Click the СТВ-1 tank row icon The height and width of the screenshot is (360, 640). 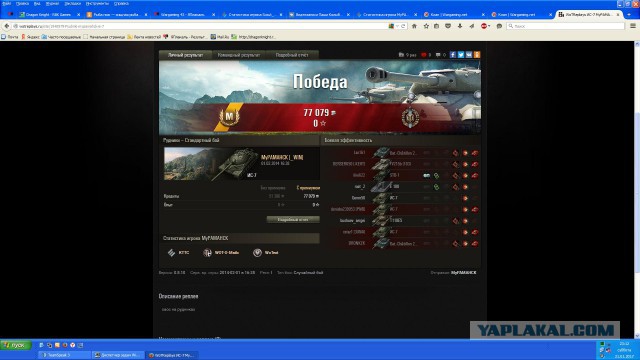click(381, 176)
